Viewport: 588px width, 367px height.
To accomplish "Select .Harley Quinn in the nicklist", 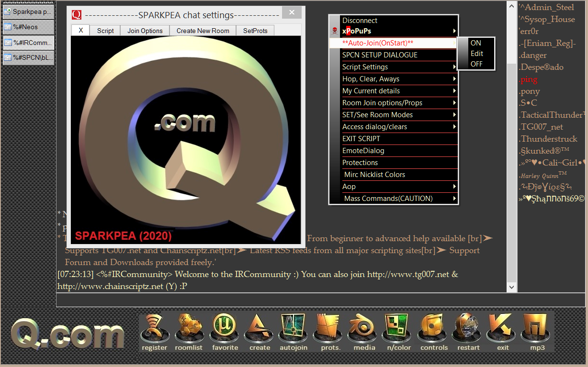I will [543, 175].
